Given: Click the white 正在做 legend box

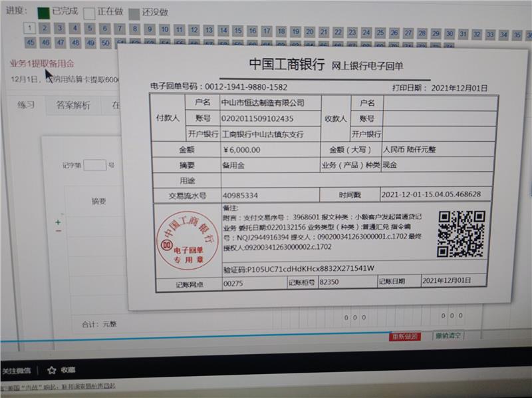Looking at the screenshot, I should pos(89,13).
